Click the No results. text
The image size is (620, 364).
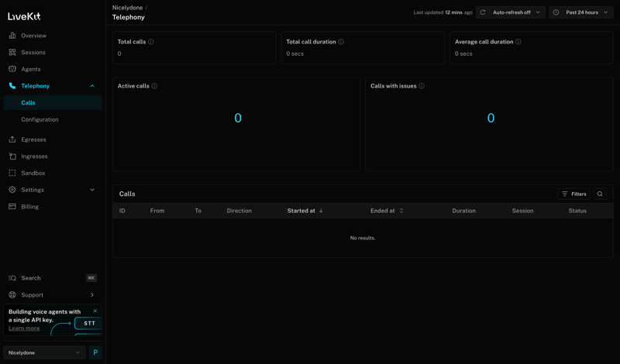point(363,239)
